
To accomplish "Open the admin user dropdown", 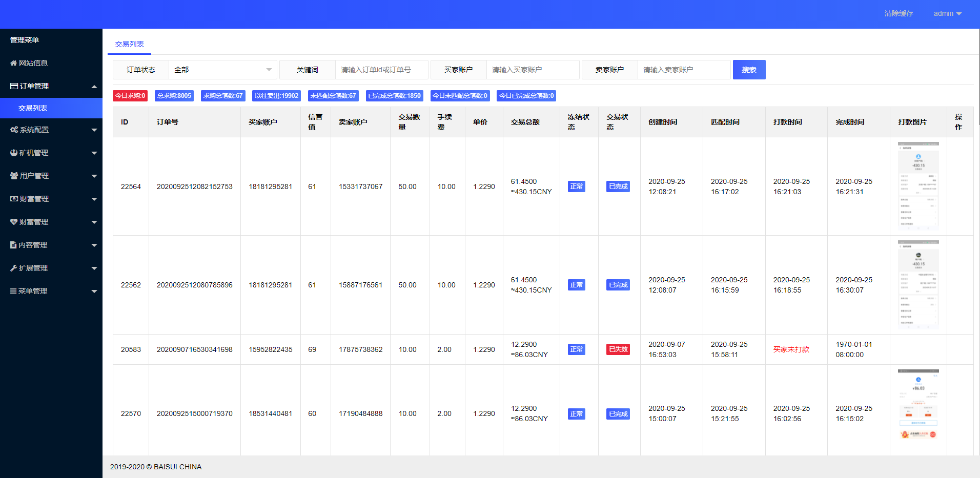I will tap(947, 13).
